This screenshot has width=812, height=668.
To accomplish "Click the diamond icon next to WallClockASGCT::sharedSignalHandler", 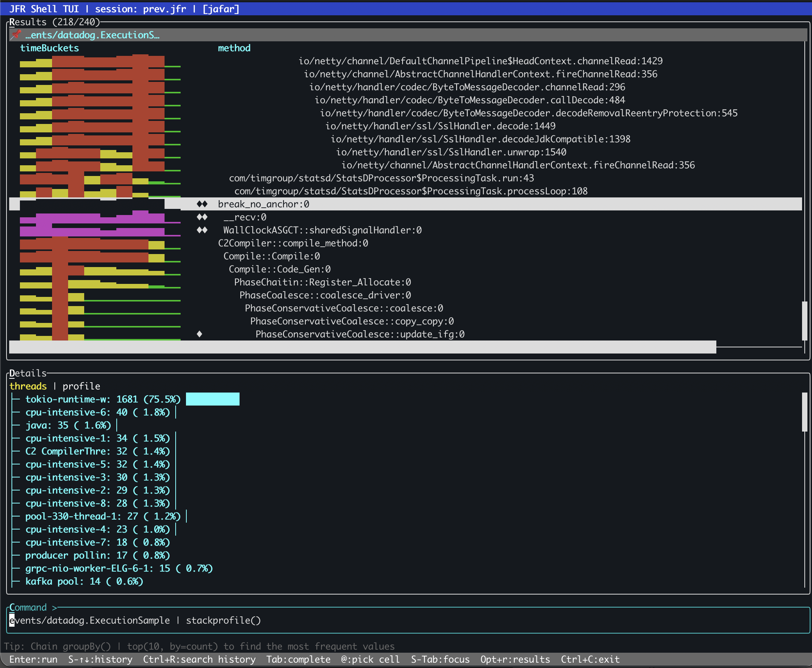I will (202, 230).
